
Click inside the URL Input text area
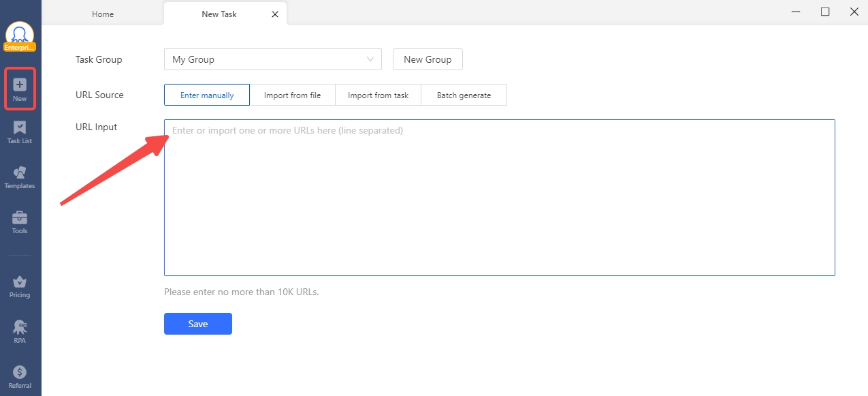click(499, 198)
